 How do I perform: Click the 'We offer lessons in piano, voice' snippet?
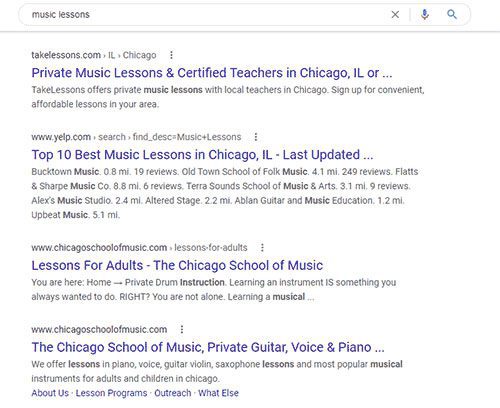point(217,371)
